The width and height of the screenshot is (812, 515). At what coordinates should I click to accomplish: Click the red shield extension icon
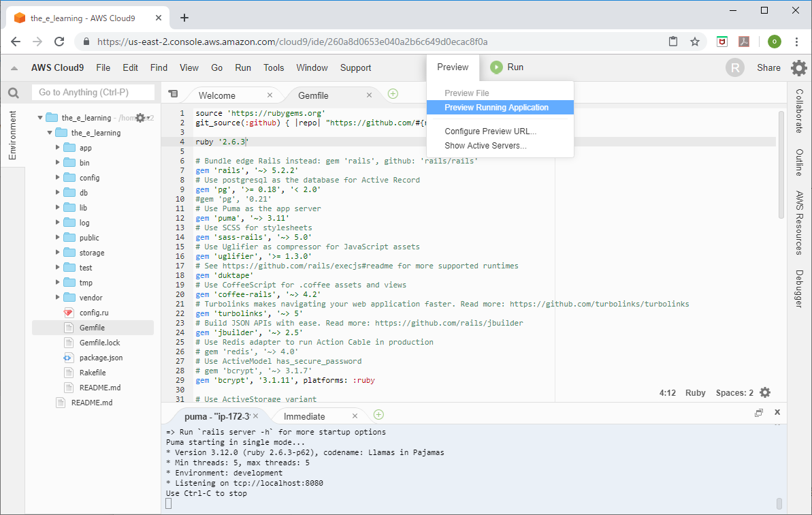pyautogui.click(x=722, y=42)
